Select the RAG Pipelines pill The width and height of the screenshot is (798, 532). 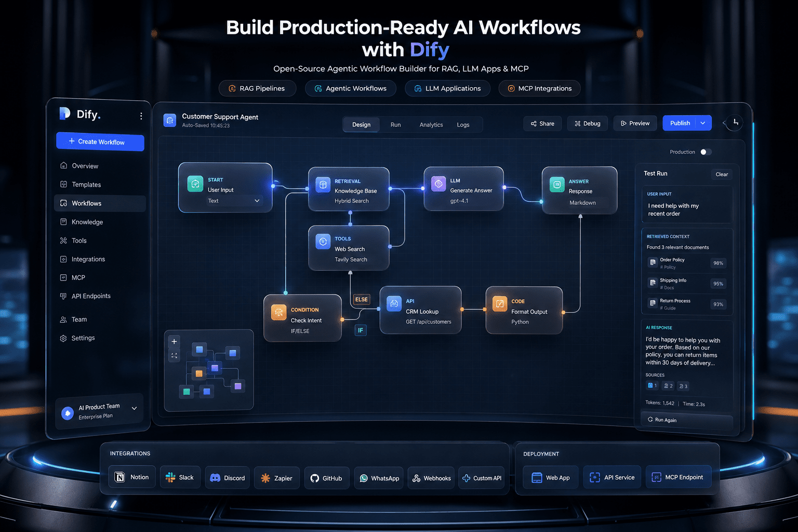(x=257, y=88)
